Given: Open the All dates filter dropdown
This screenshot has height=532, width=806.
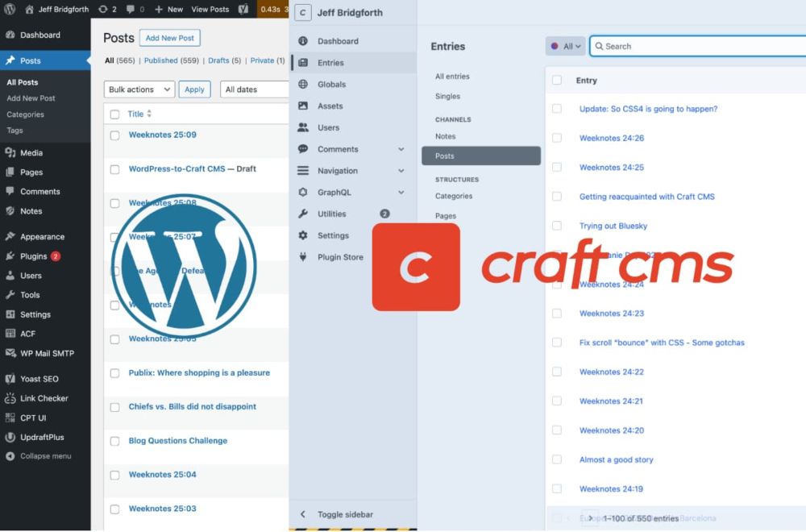Looking at the screenshot, I should pyautogui.click(x=255, y=89).
